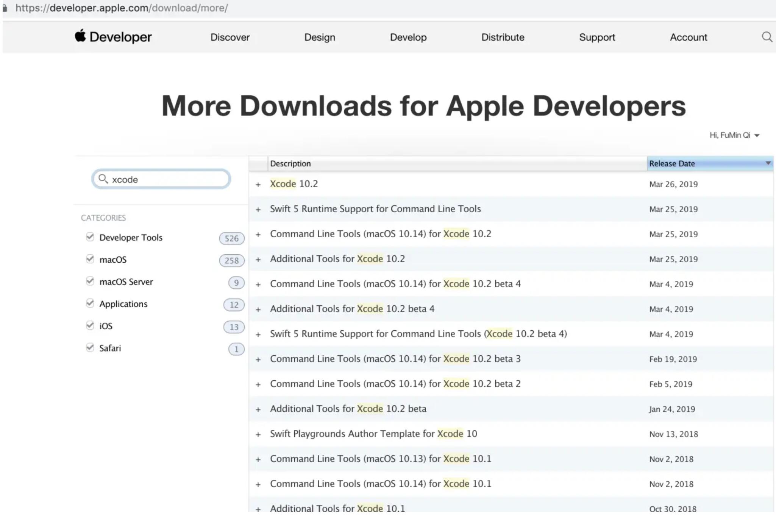Click the Mar 26, 2019 release date
Viewport: 776px width, 532px height.
tap(673, 184)
